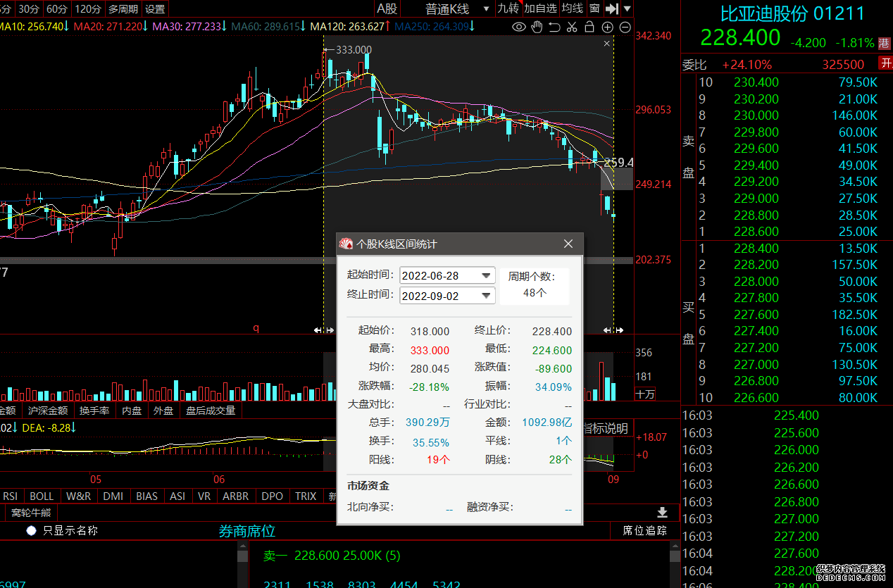Switch to the 30分 period tab
The image size is (893, 588).
[x=28, y=8]
